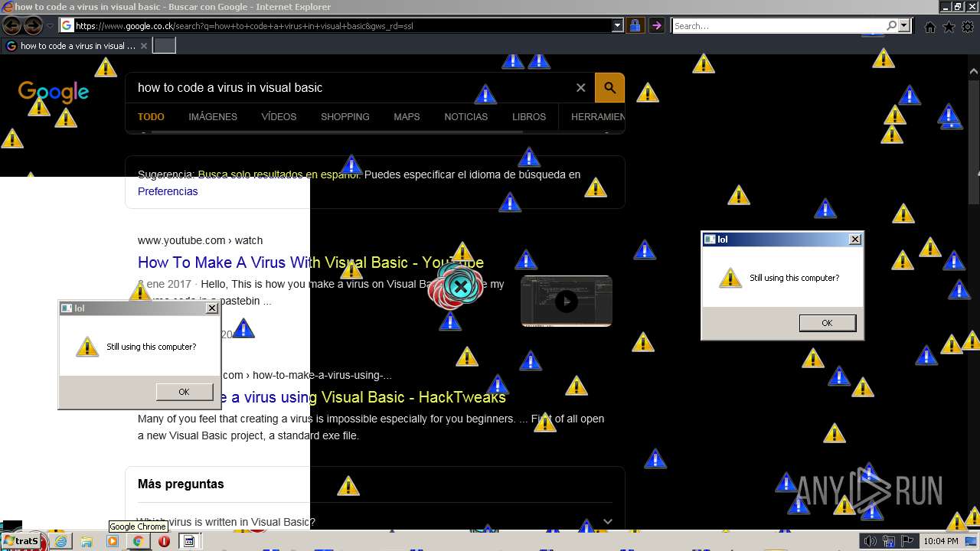The width and height of the screenshot is (980, 551).
Task: Select the 'how to code a virus in visual' browser tab
Action: (77, 46)
